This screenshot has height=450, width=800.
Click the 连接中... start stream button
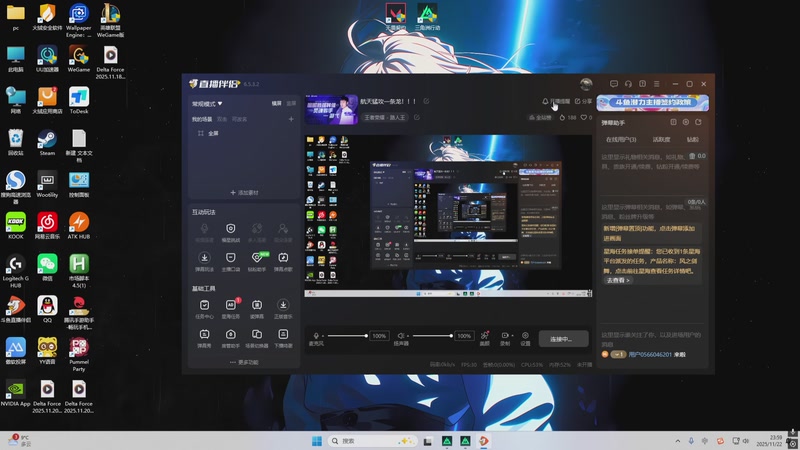coord(563,339)
